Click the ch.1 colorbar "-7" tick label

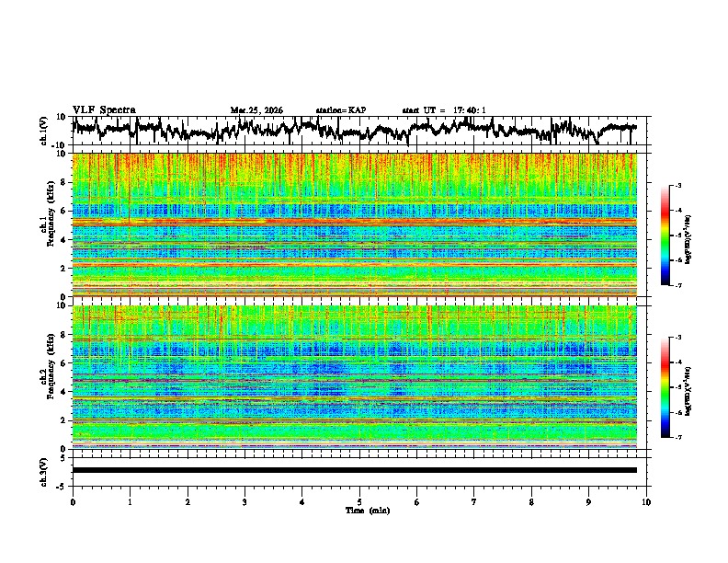(677, 285)
